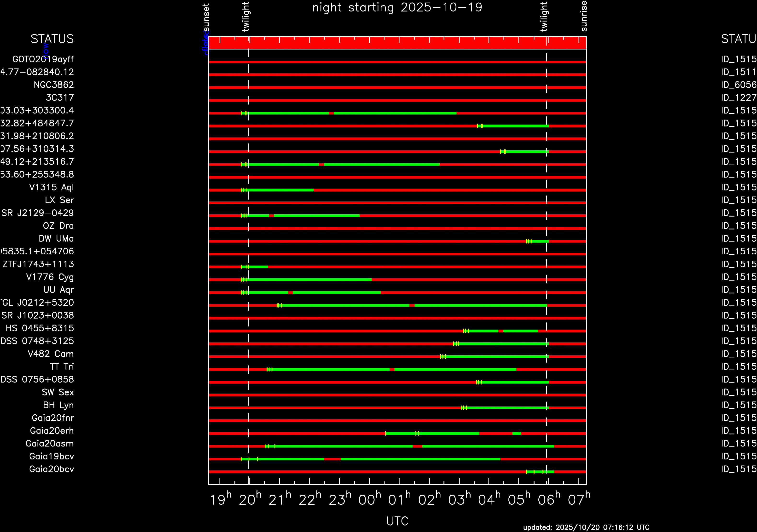
Task: Select the ID_1511 status entry
Action: 738,72
